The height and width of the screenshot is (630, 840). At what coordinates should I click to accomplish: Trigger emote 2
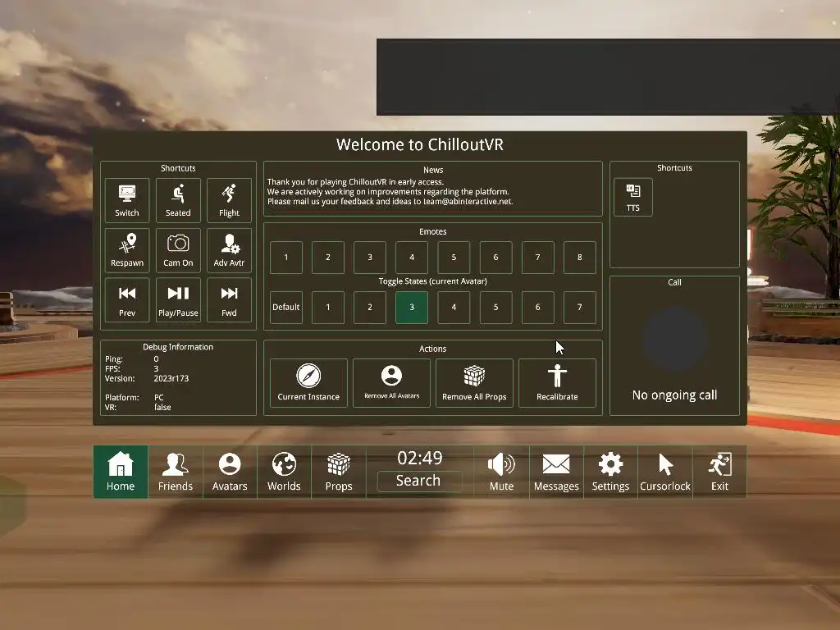[328, 257]
